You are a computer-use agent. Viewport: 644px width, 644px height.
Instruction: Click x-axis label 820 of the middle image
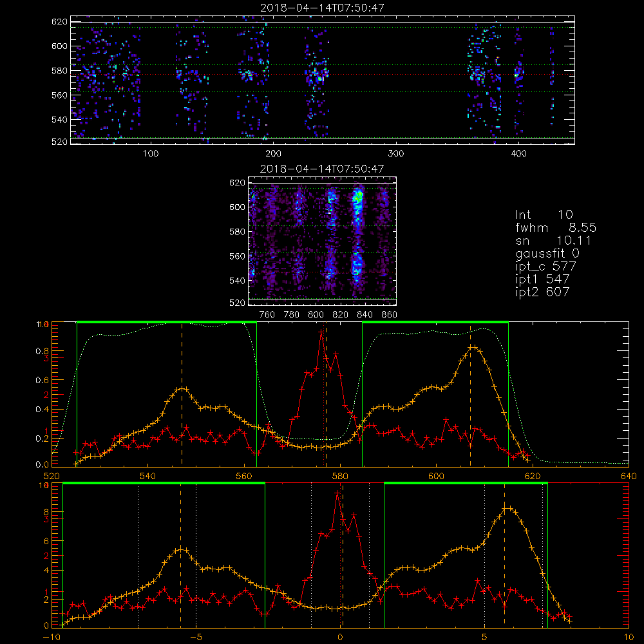click(x=341, y=315)
